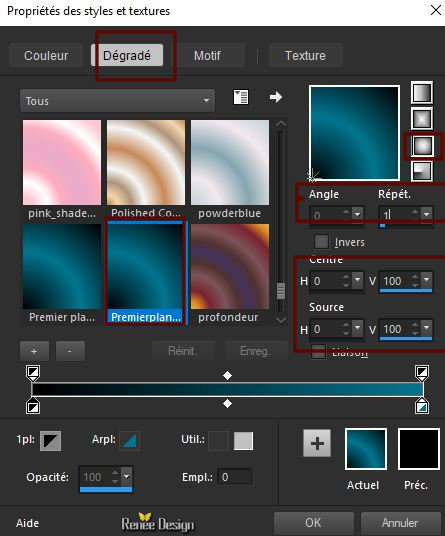Select the linear gradient style icon

pos(422,92)
